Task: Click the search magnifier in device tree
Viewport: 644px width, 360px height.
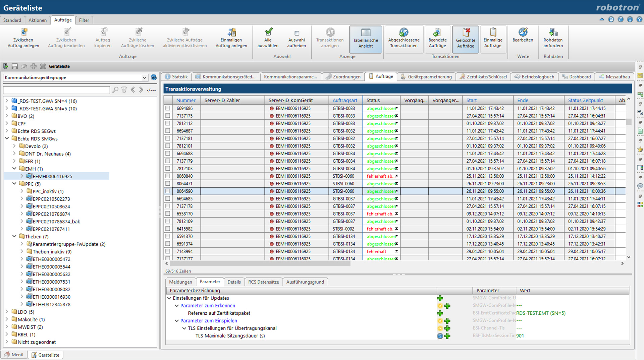Action: 115,90
